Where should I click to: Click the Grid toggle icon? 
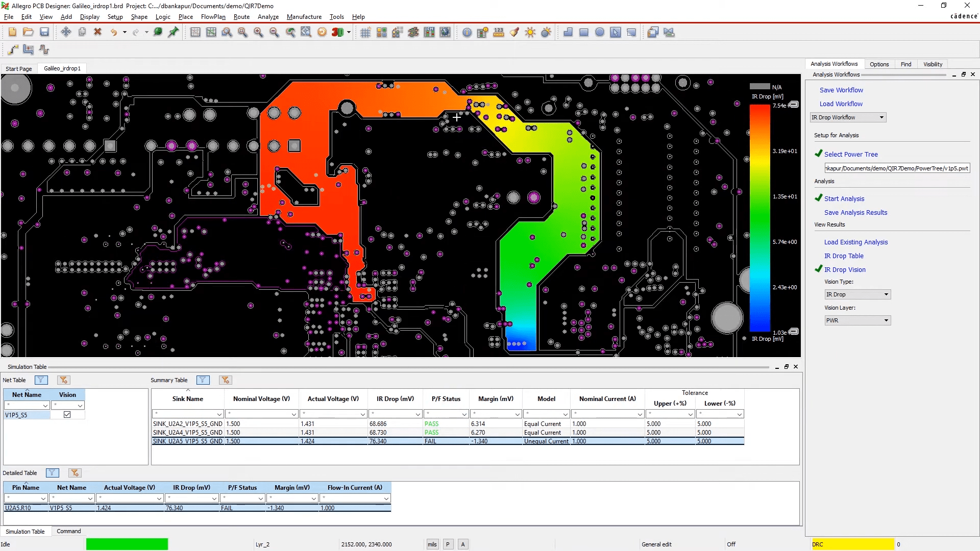[x=365, y=32]
